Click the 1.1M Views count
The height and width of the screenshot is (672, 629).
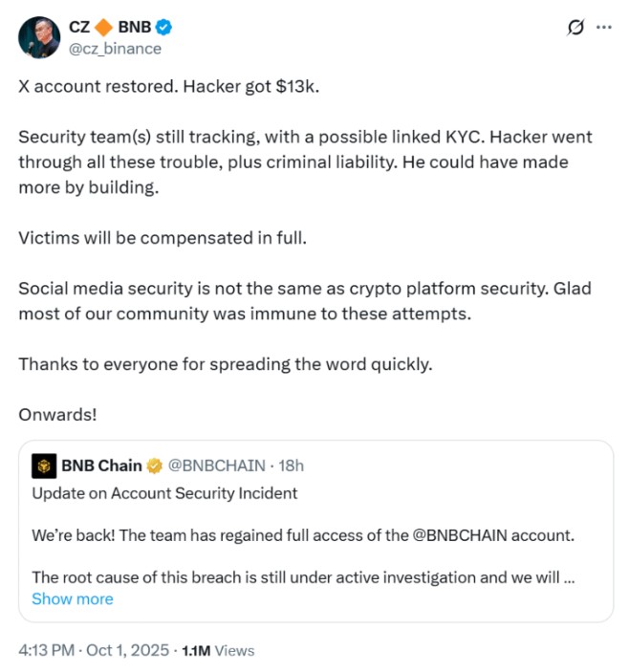click(218, 650)
